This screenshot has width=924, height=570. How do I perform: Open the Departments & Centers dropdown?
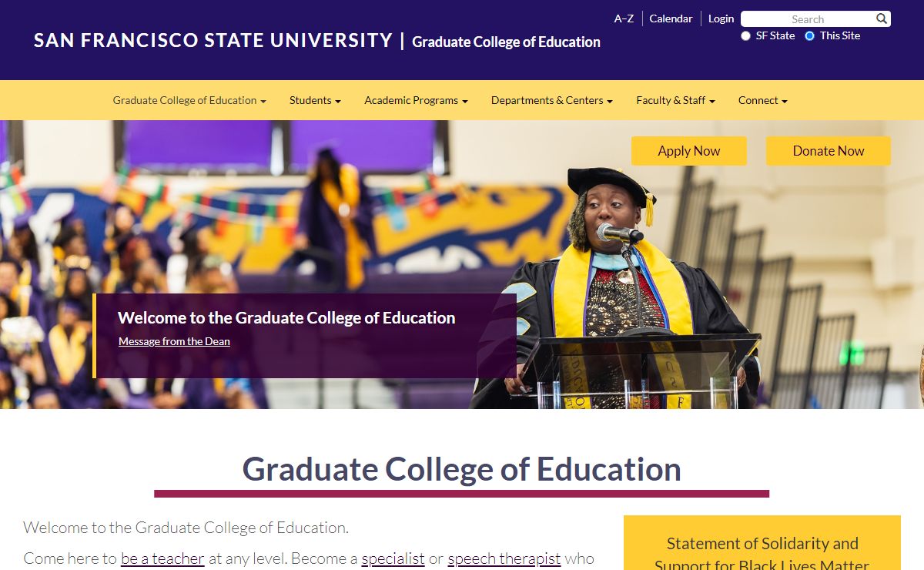[552, 100]
